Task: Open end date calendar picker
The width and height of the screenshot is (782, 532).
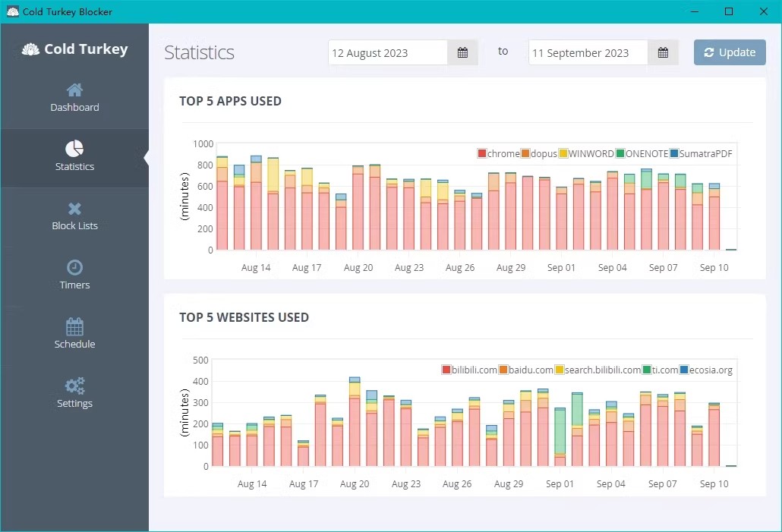Action: pos(663,52)
